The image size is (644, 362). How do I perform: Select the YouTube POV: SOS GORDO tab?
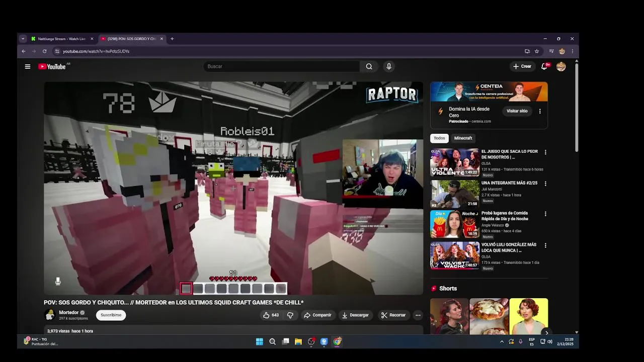(132, 39)
